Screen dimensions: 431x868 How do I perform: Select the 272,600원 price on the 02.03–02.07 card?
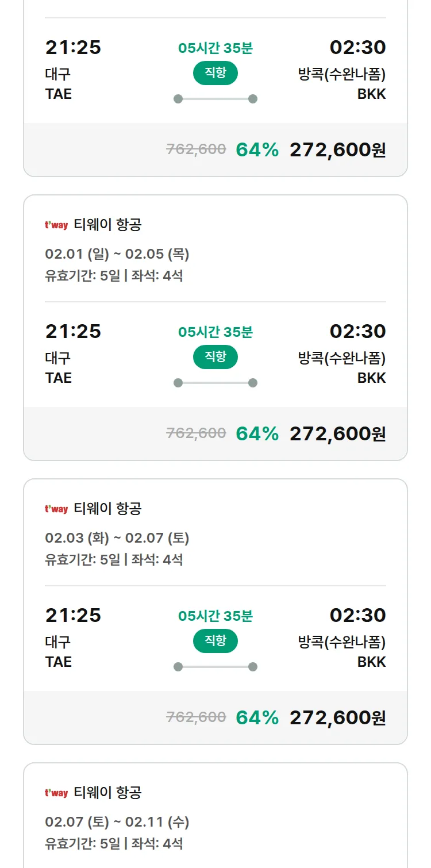tap(337, 718)
